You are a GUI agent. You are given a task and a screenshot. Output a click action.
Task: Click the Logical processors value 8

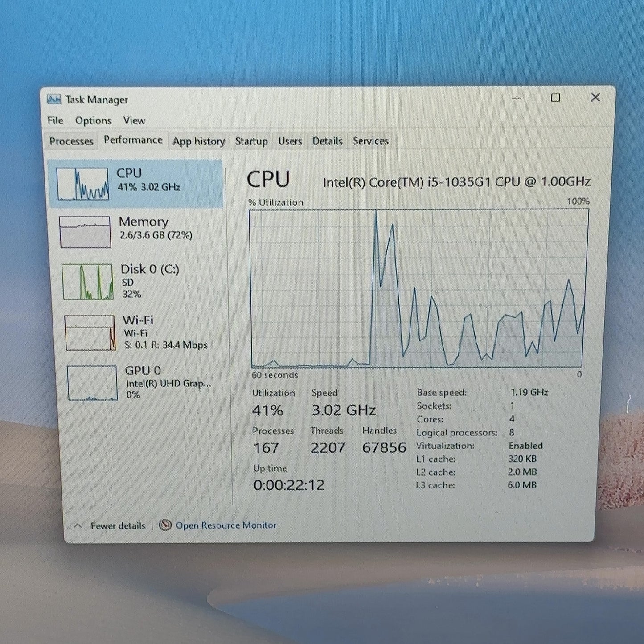click(512, 432)
